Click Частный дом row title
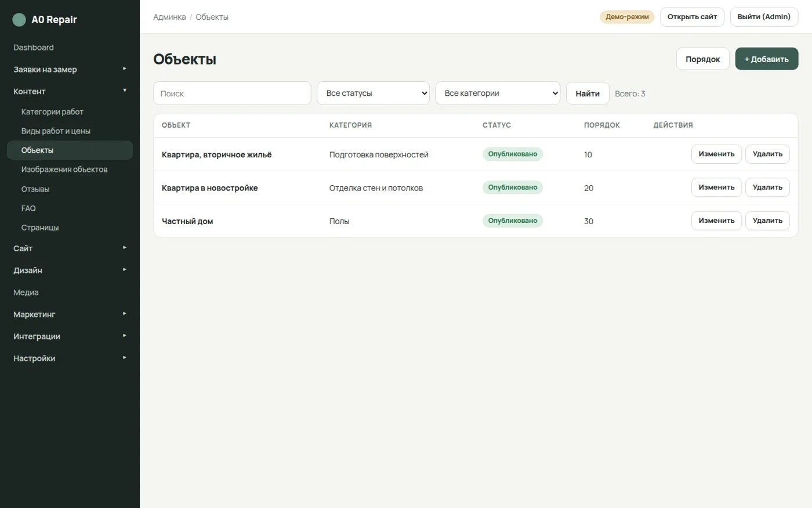812x508 pixels. tap(187, 221)
